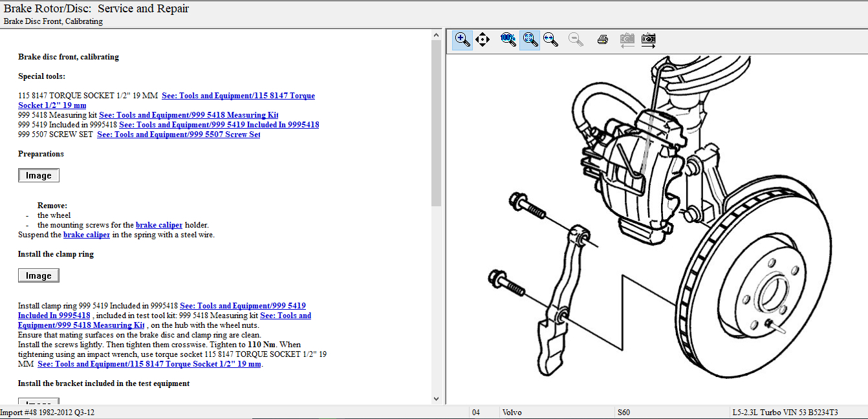
Task: Print the brake disc diagram
Action: click(x=603, y=39)
